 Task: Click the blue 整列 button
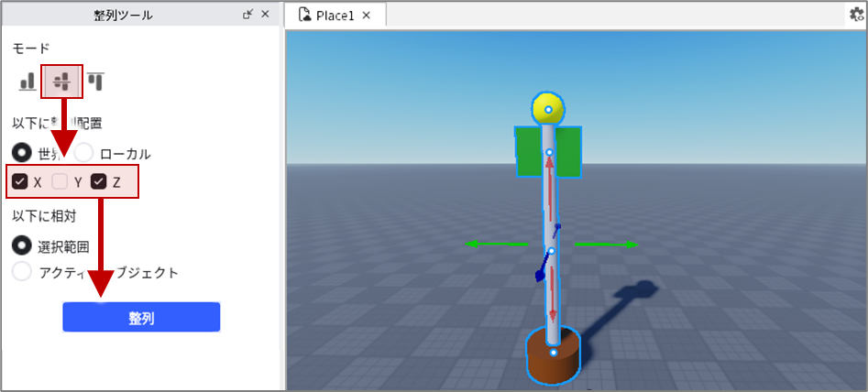(x=141, y=317)
